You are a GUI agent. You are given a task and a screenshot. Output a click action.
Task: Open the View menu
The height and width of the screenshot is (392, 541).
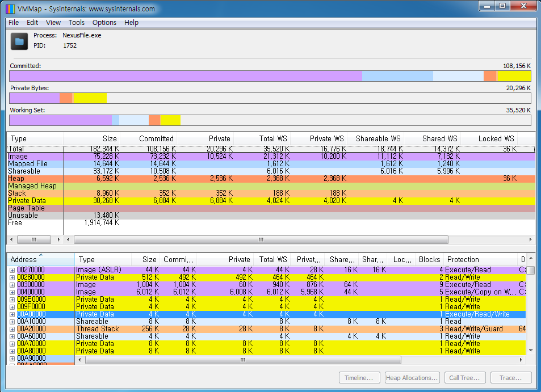click(x=53, y=23)
